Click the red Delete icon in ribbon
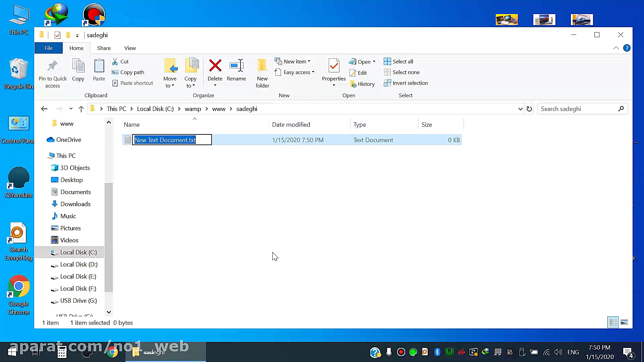 click(215, 66)
